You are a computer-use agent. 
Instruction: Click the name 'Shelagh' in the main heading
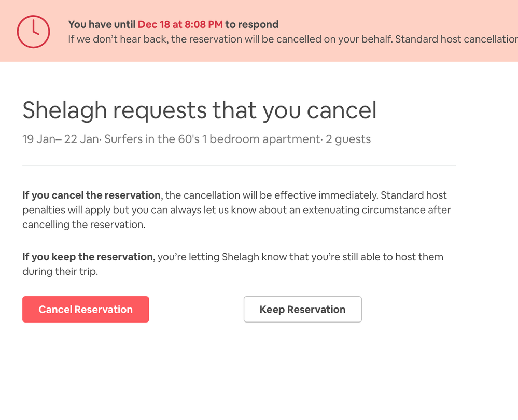point(64,110)
